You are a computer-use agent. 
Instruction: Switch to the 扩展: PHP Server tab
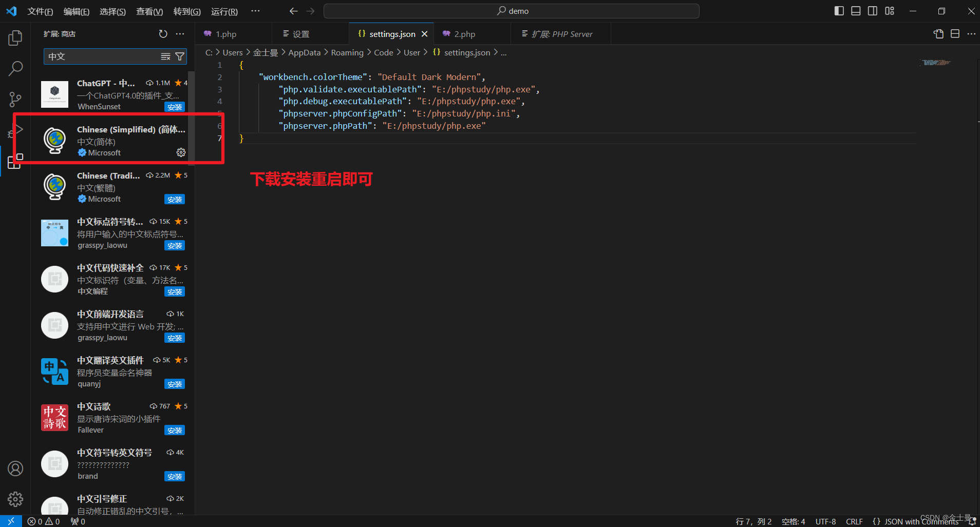click(561, 34)
